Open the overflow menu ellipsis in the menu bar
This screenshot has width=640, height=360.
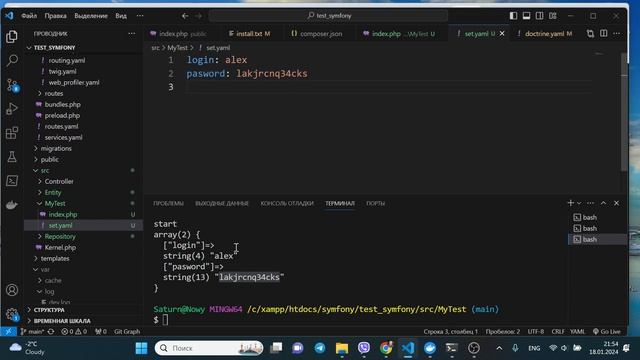click(x=140, y=16)
